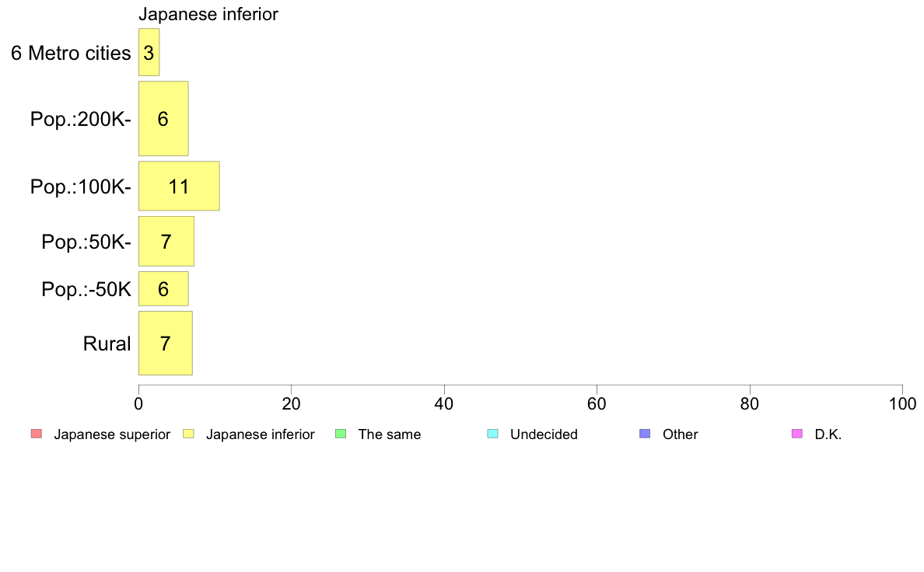Screen dimensions: 924x572
Task: Click the 40 tick on the x-axis
Action: (x=444, y=404)
